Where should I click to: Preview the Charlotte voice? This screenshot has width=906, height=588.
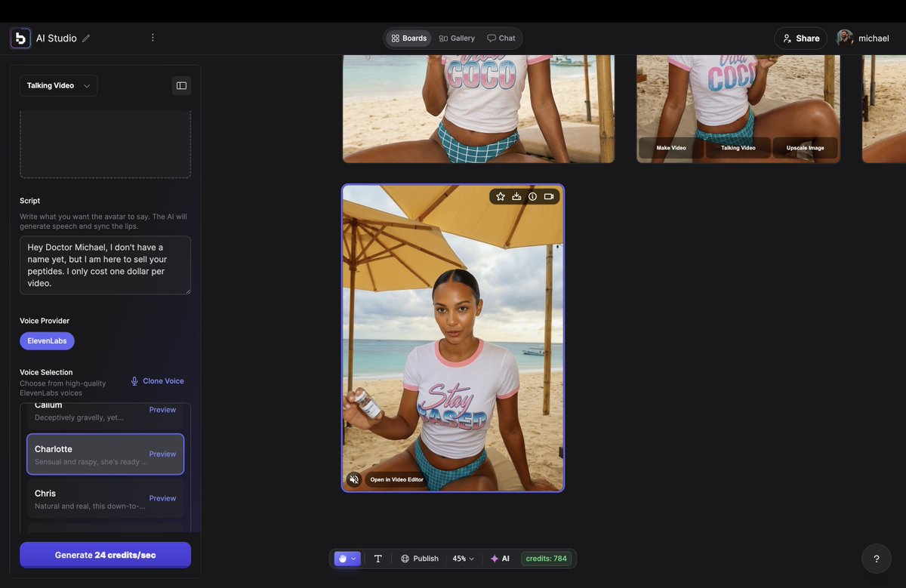click(162, 454)
